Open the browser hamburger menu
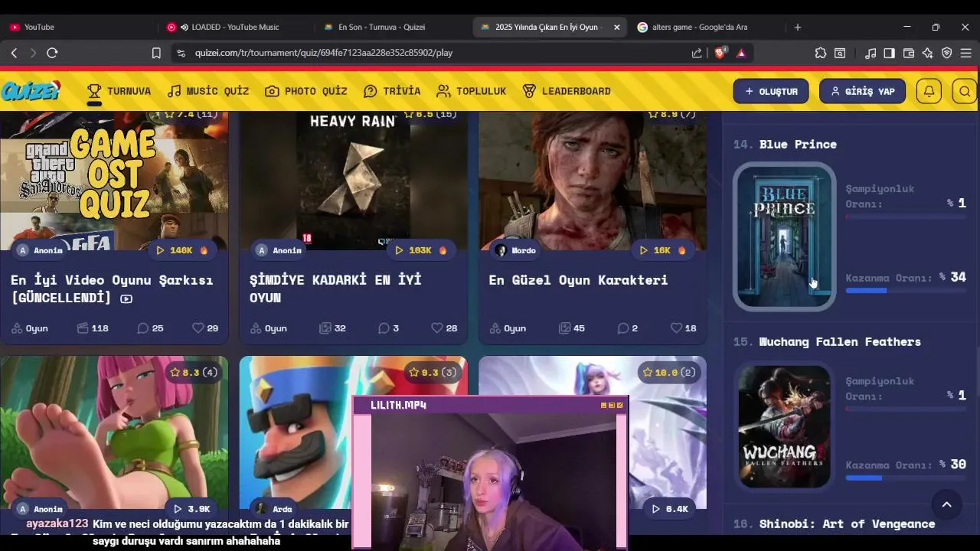The width and height of the screenshot is (980, 551). point(966,53)
